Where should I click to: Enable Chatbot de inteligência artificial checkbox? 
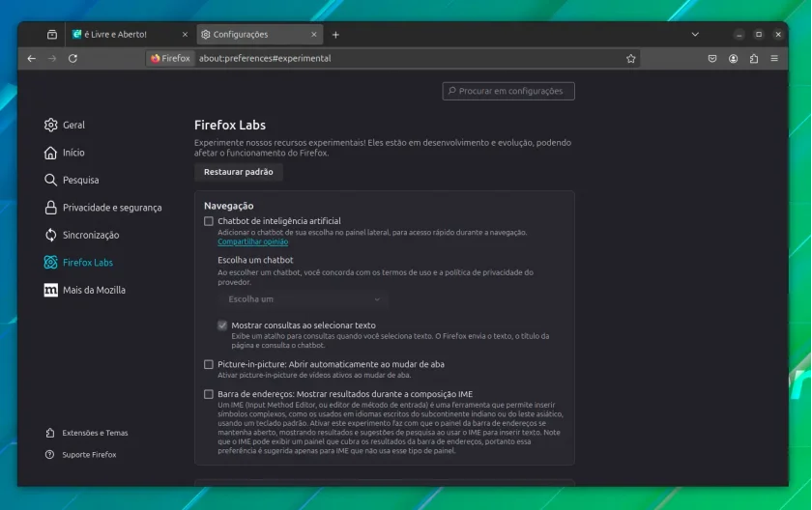tap(208, 221)
